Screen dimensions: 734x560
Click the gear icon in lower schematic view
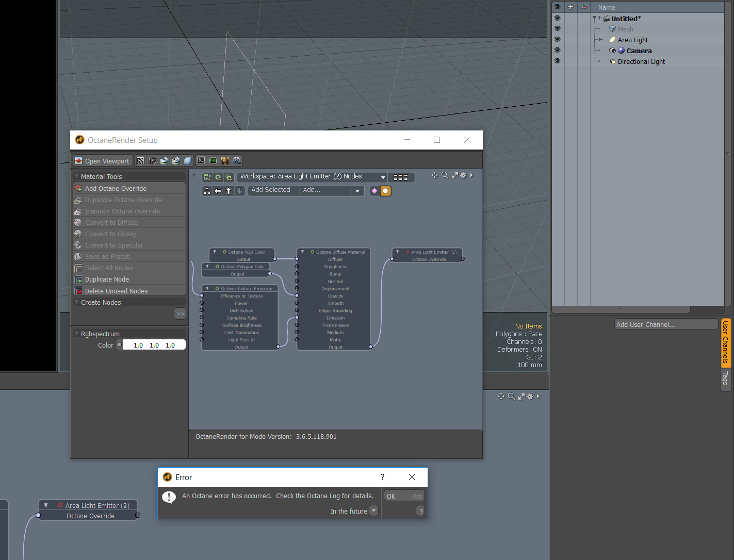[530, 397]
